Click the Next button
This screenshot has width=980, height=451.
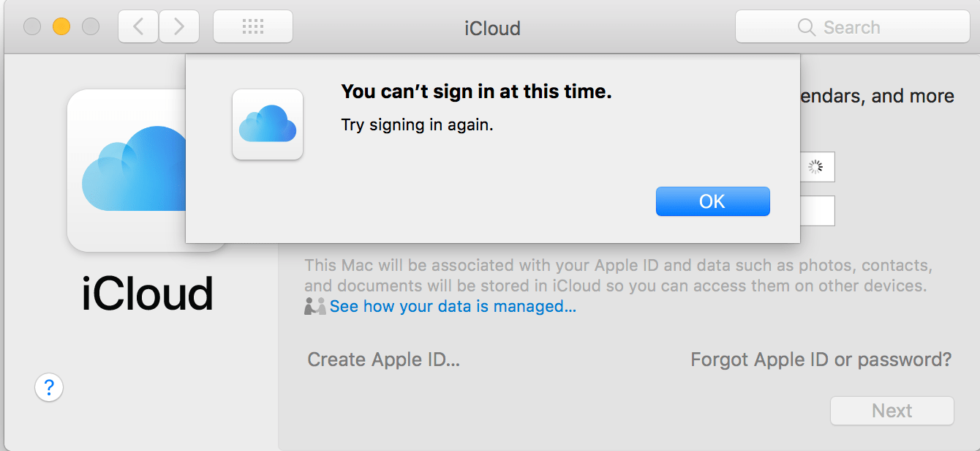point(892,411)
